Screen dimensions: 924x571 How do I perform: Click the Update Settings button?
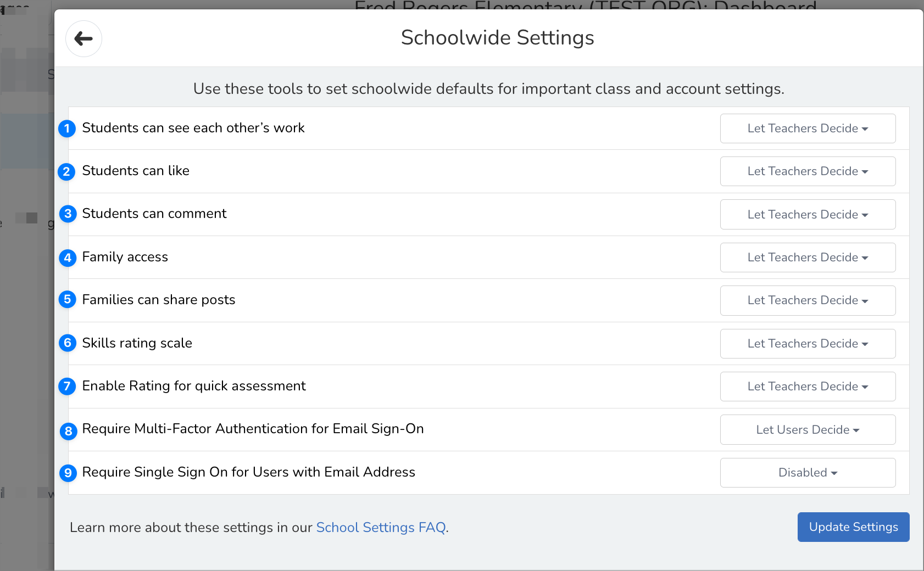point(853,527)
